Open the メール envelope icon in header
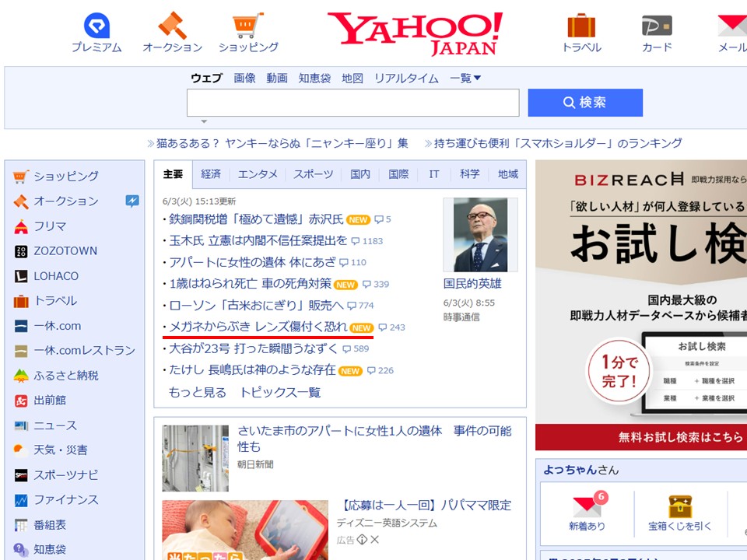The height and width of the screenshot is (560, 747). point(733,26)
